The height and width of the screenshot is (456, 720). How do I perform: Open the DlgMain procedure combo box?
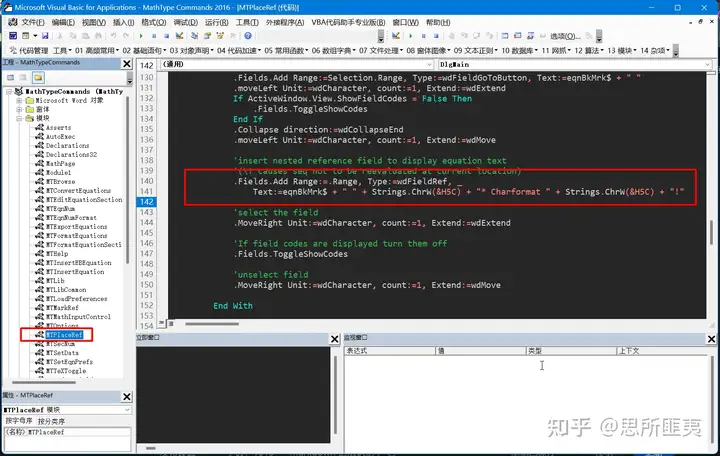[x=574, y=64]
